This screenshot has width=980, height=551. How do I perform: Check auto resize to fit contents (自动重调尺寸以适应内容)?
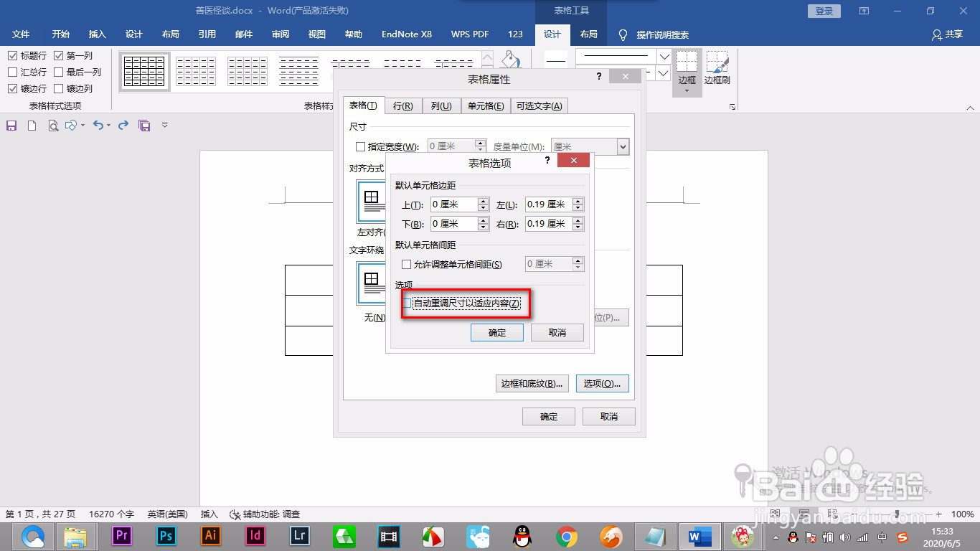(x=407, y=303)
